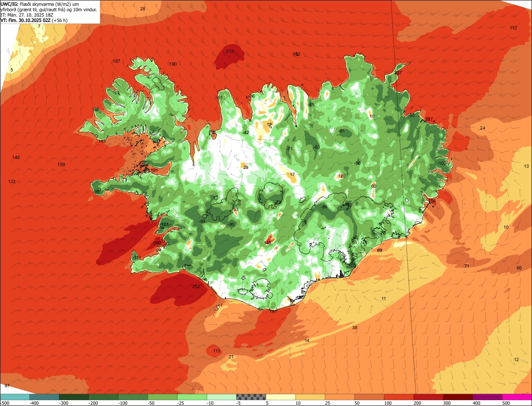This screenshot has height=406, width=532.
Task: Click the legend swatch between -200 and -100
Action: [x=103, y=397]
